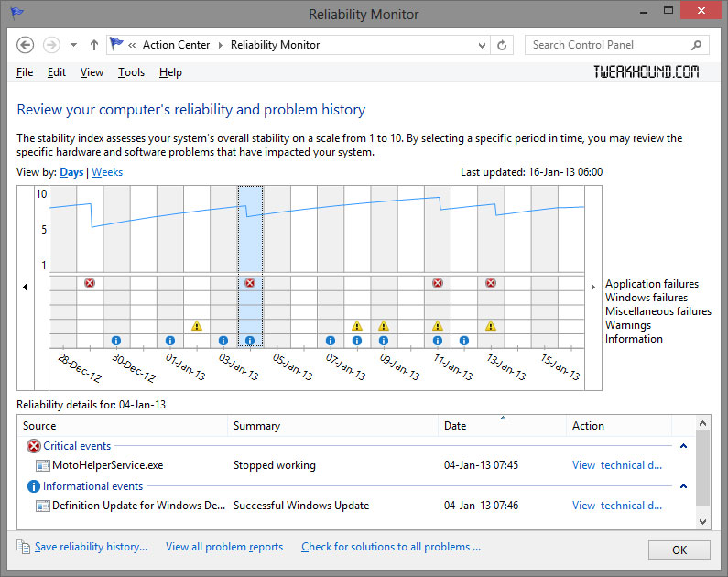Open the Edit menu
Viewport: 728px width, 577px height.
(x=57, y=72)
